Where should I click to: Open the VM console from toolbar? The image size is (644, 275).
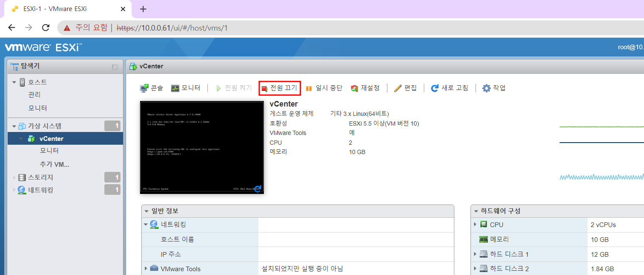[151, 88]
